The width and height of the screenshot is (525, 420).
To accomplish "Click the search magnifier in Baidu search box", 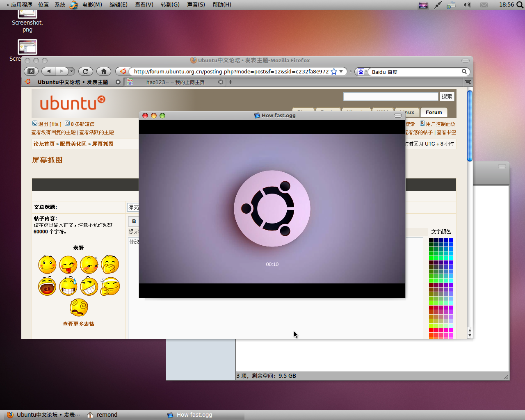I will 464,71.
